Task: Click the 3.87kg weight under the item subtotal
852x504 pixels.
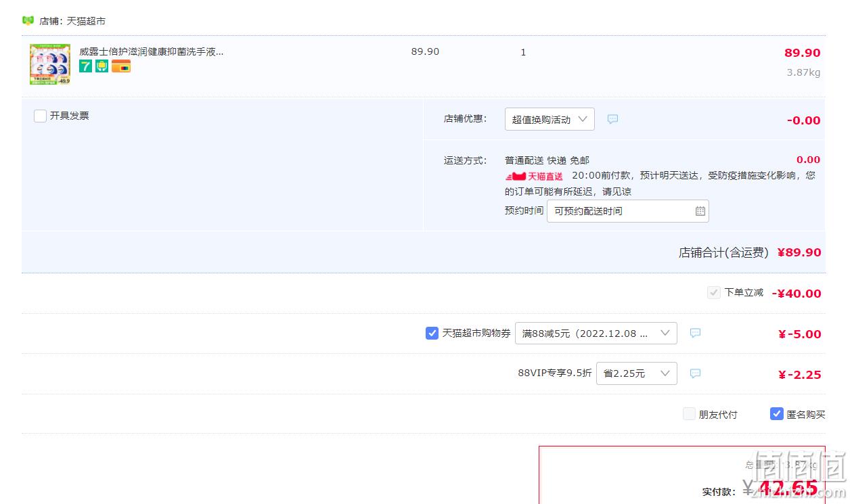Action: [x=803, y=72]
